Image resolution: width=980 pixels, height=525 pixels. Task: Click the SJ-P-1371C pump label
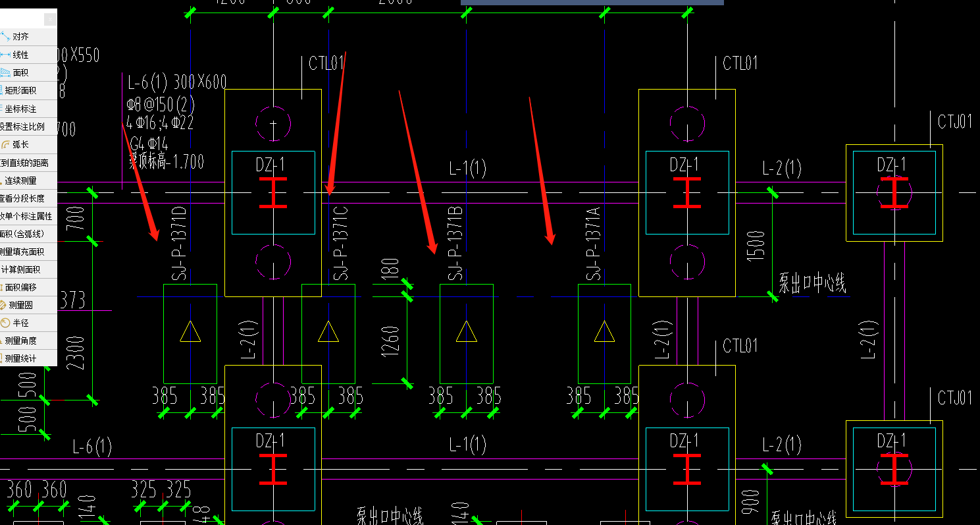pyautogui.click(x=342, y=243)
